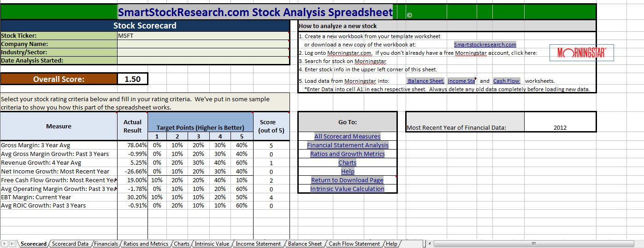Image resolution: width=644 pixels, height=248 pixels.
Task: Click the Balance Sheet link in step 5
Action: point(425,81)
